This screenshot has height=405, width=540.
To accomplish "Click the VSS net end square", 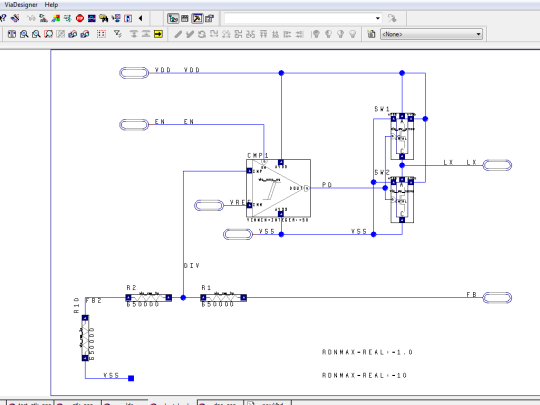I will click(x=131, y=378).
